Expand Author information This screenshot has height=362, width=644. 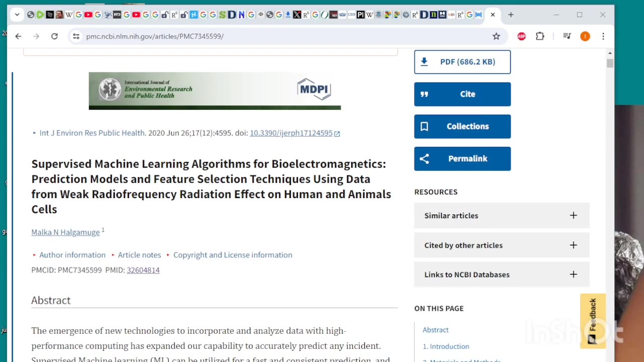coord(72,255)
